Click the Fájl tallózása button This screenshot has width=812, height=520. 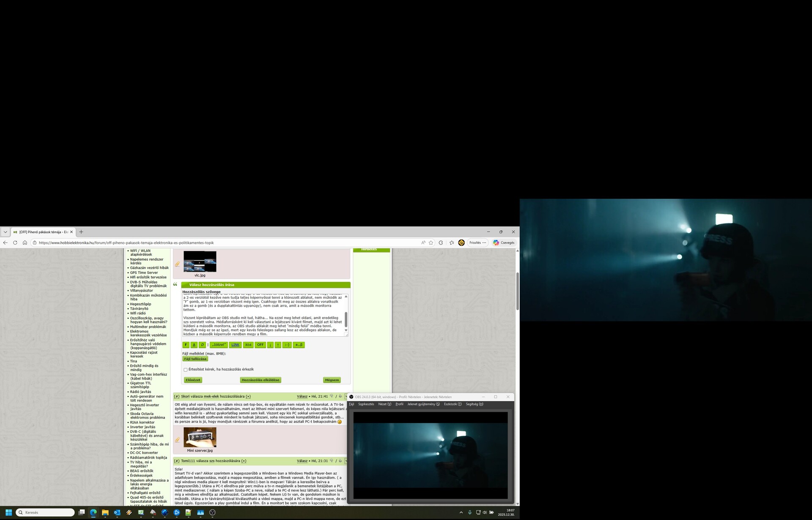tap(195, 359)
